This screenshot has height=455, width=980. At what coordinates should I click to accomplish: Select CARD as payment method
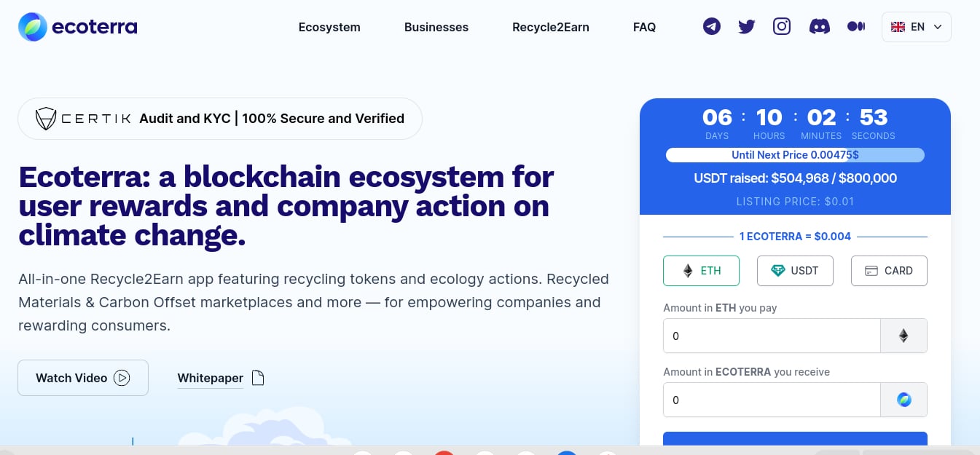(889, 271)
